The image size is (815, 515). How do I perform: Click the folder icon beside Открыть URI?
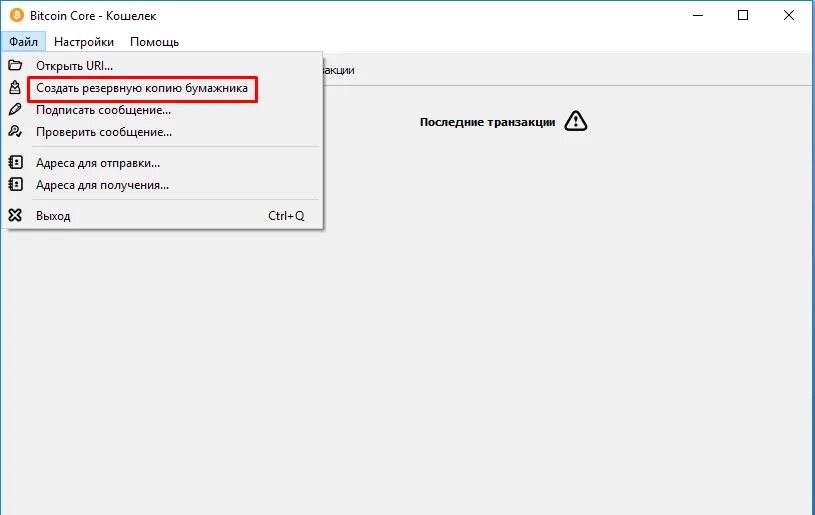tap(15, 65)
